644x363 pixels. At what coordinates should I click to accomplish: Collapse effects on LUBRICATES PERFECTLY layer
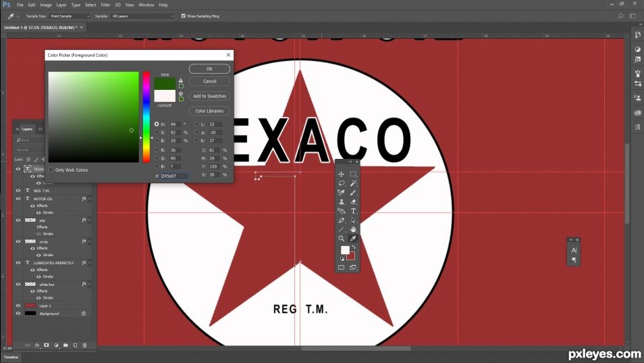tap(90, 263)
